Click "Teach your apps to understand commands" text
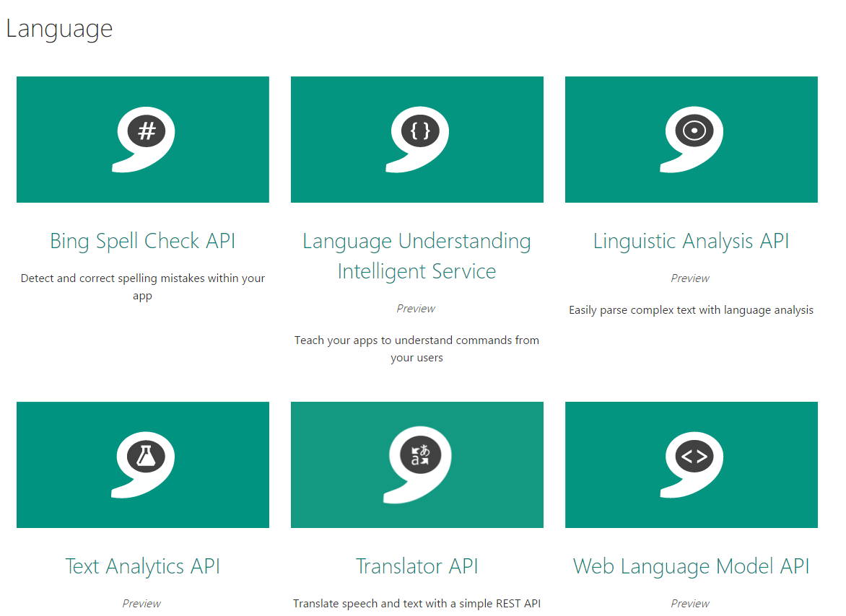 pos(417,348)
